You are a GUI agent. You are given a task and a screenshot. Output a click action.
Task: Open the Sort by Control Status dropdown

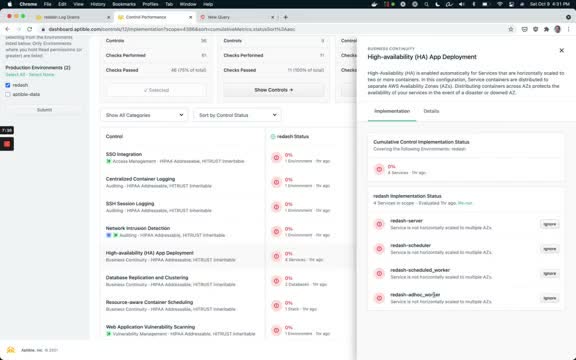coord(237,115)
